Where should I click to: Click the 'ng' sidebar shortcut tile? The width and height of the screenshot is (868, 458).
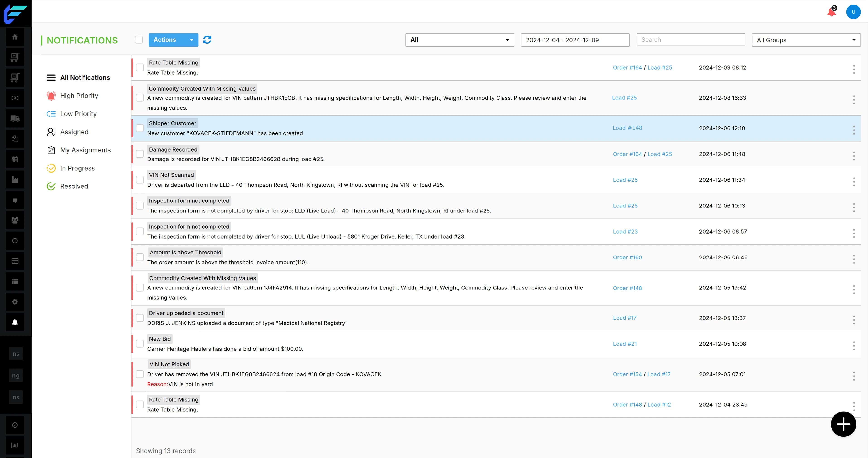[15, 375]
